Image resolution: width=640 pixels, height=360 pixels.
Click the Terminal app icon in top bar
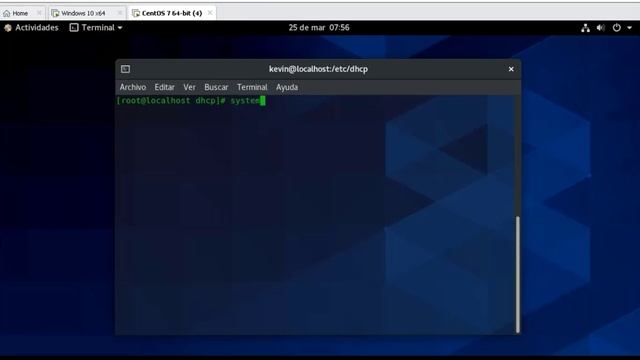[x=74, y=28]
